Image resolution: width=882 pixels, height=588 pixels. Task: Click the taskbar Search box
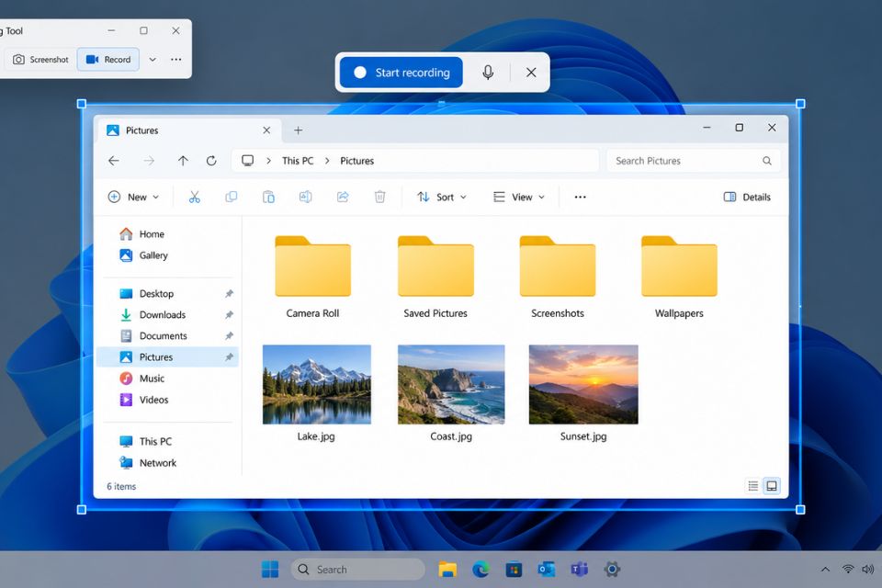(x=357, y=570)
